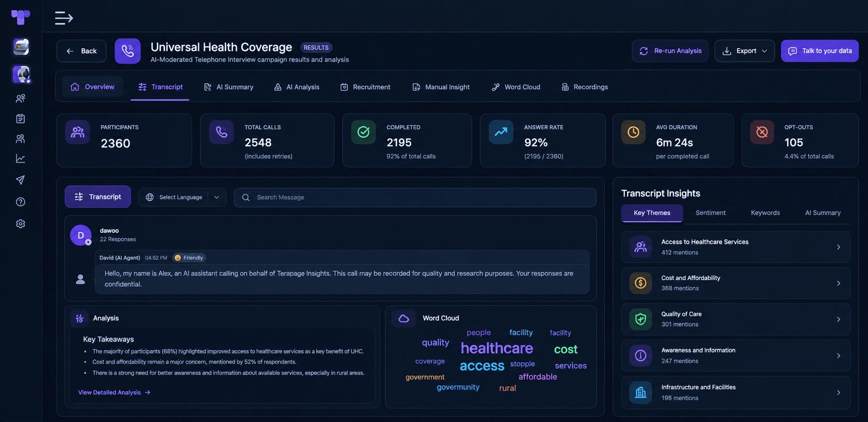This screenshot has width=868, height=422.
Task: Click the dawoo avatar
Action: pyautogui.click(x=81, y=235)
